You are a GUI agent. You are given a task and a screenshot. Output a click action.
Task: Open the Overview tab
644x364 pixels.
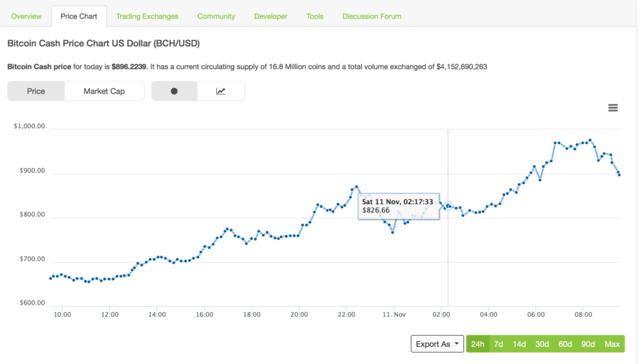tap(26, 16)
